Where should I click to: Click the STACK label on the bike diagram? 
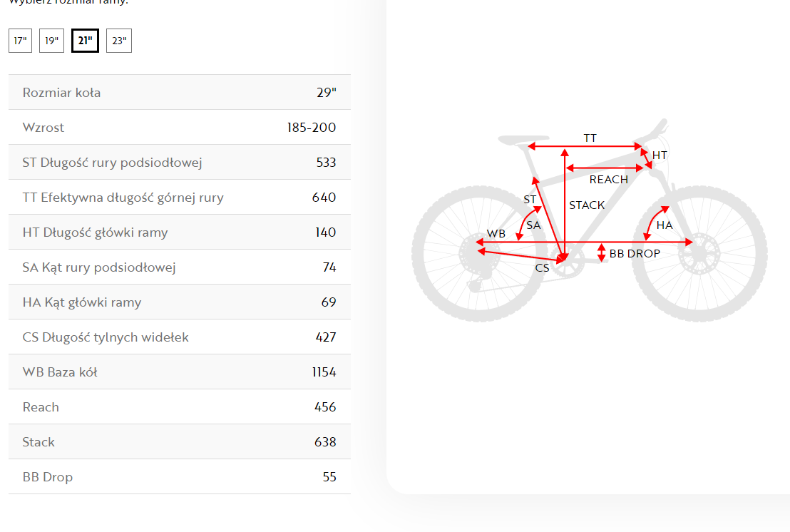click(587, 205)
